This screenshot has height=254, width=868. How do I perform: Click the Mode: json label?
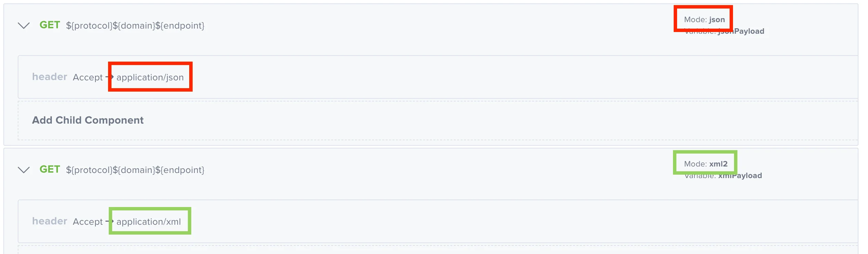(704, 20)
